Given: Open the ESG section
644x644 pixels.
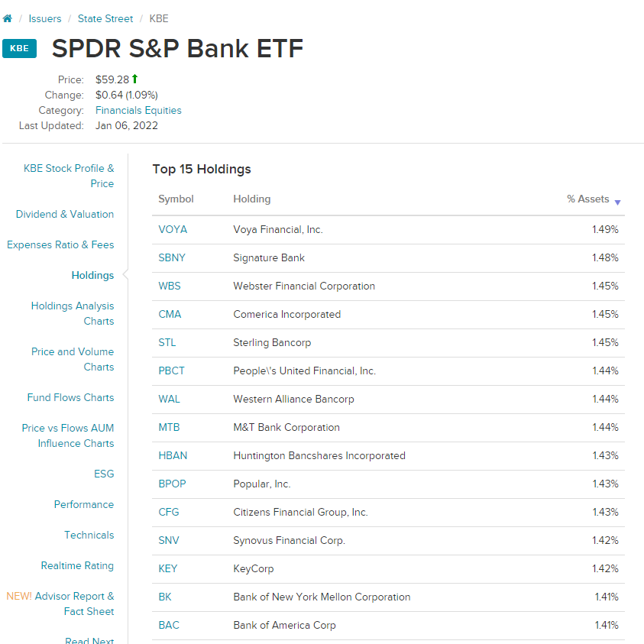Looking at the screenshot, I should [x=104, y=474].
